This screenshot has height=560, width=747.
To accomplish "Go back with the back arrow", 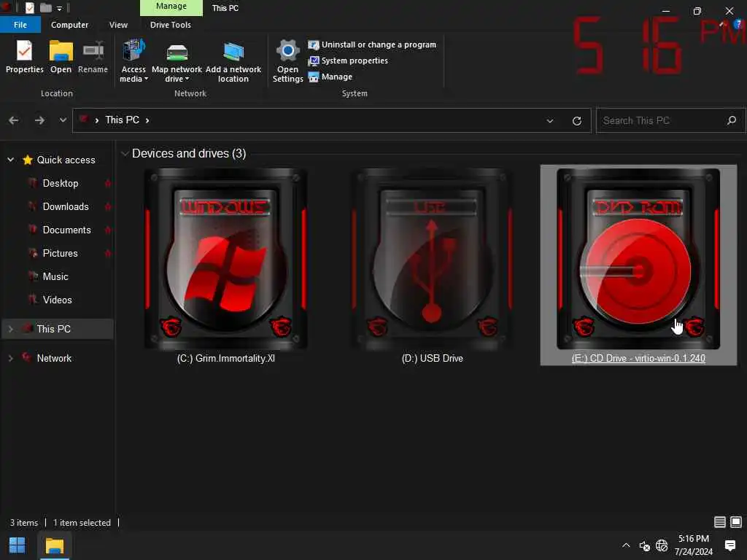I will pyautogui.click(x=13, y=120).
